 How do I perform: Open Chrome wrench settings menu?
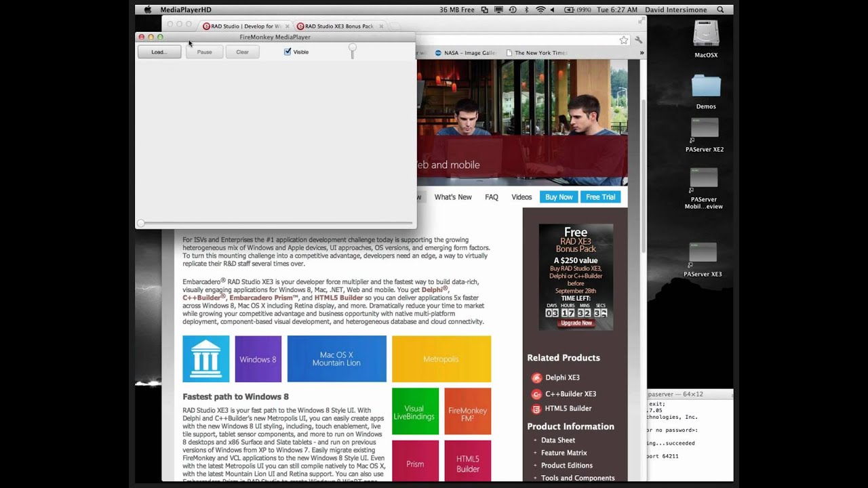pyautogui.click(x=638, y=40)
